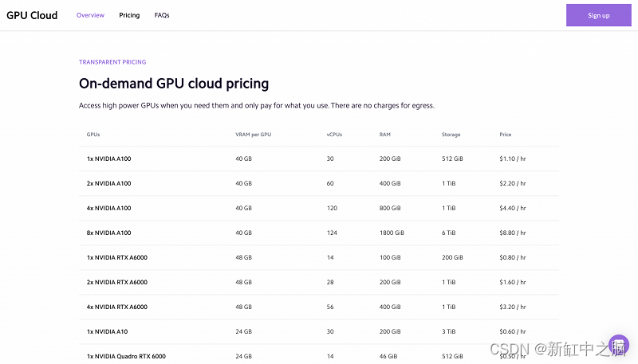The image size is (638, 364).
Task: Pick the 1x NVIDIA A10 row
Action: [x=318, y=332]
